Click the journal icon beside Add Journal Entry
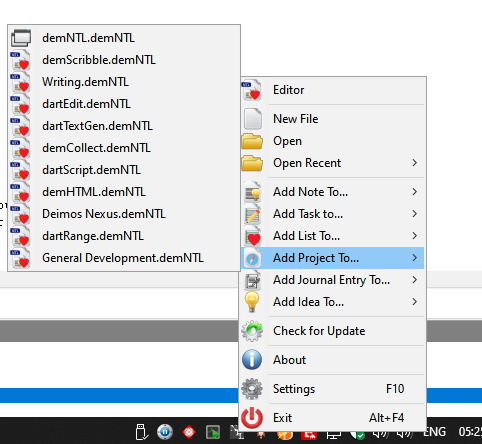This screenshot has height=444, width=482. click(252, 280)
